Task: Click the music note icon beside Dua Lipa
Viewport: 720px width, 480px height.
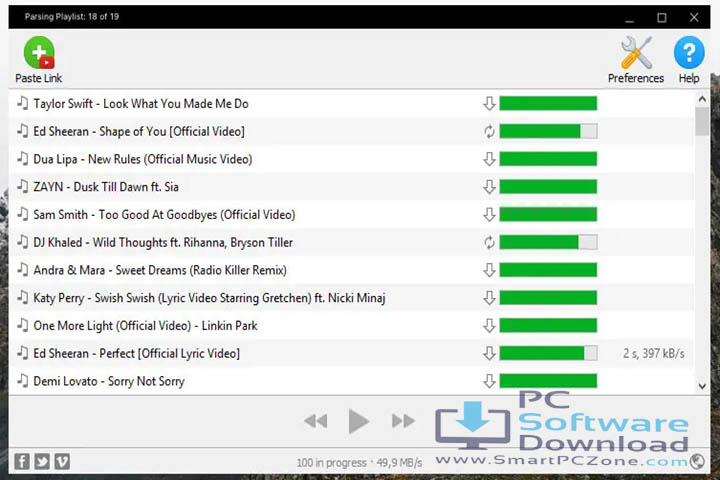Action: point(22,158)
